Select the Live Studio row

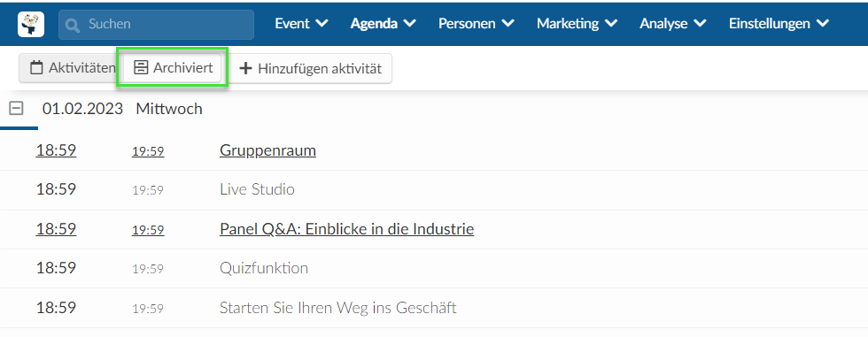tap(434, 190)
